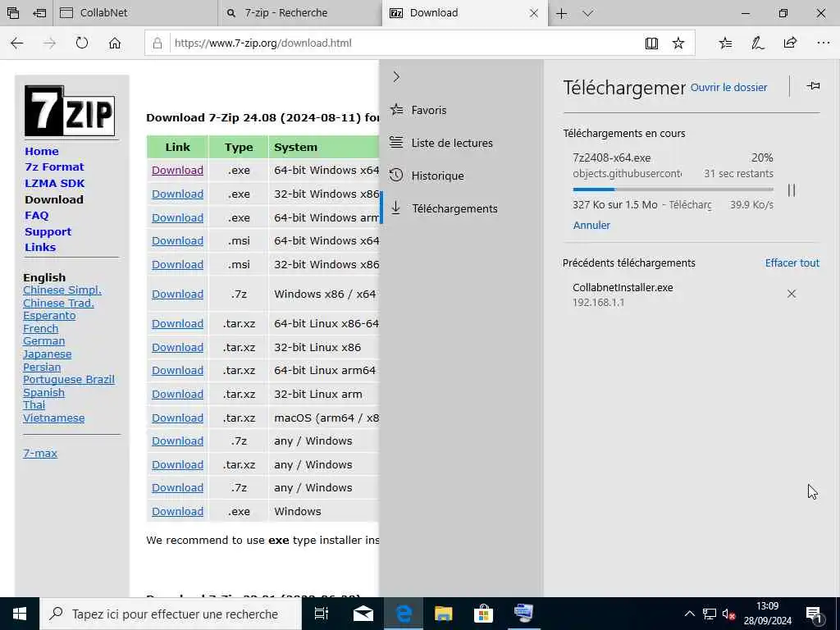Open the tab list dropdown arrow
The width and height of the screenshot is (840, 630).
pyautogui.click(x=587, y=13)
